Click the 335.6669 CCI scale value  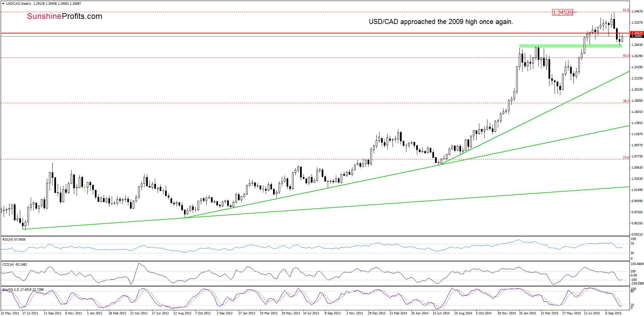pyautogui.click(x=637, y=264)
